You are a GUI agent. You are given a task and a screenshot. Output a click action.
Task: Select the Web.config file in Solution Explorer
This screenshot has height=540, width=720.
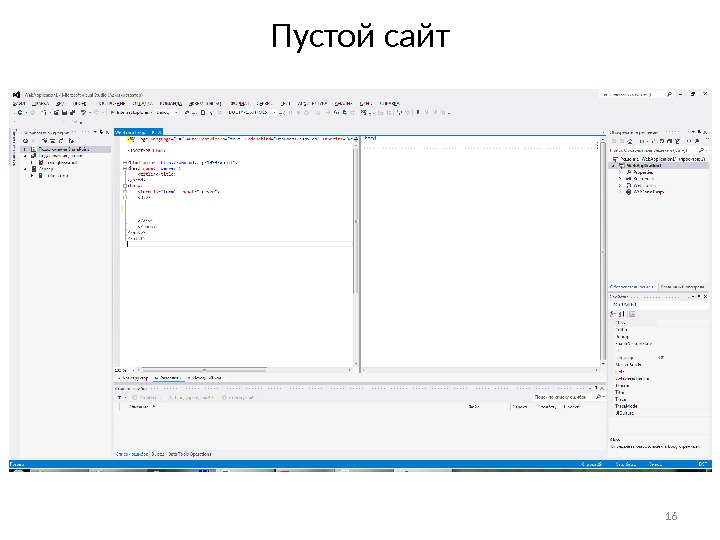click(645, 186)
